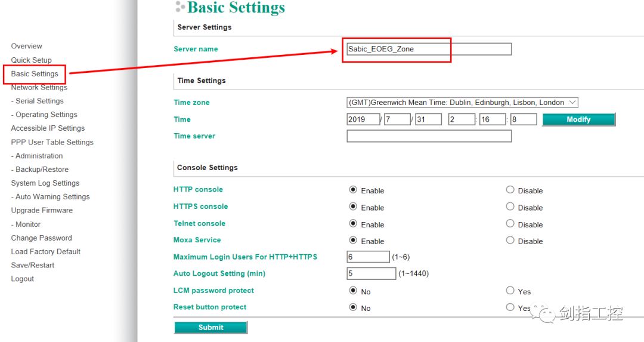Select Basic Settings in sidebar
644x342 pixels.
coord(35,73)
